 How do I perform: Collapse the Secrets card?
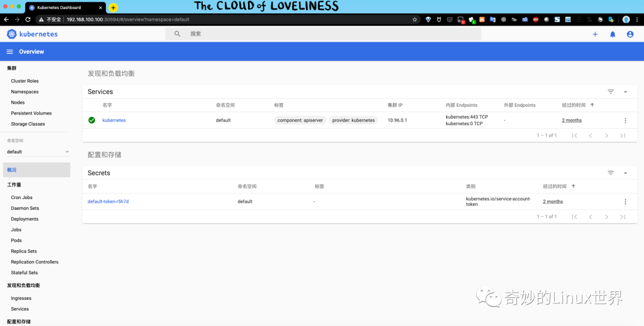[x=626, y=173]
